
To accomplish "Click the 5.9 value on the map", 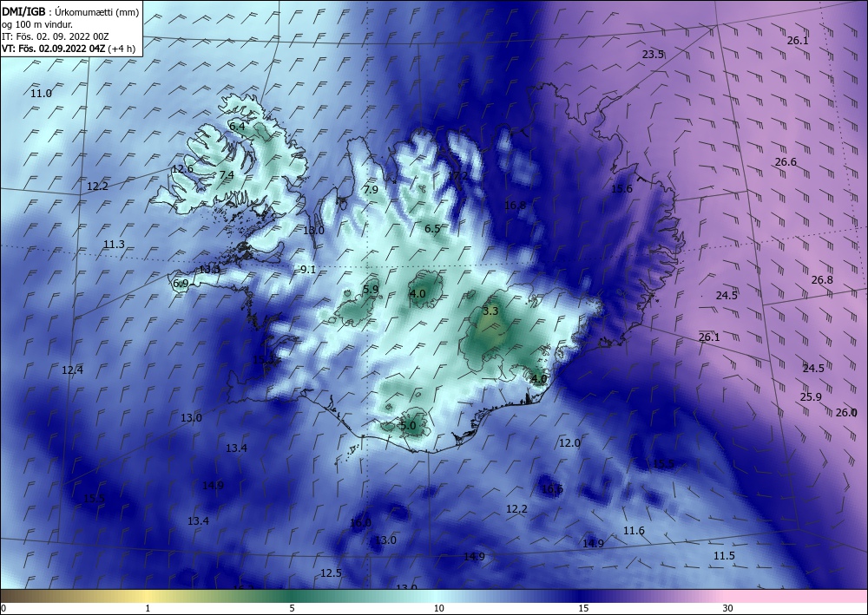I will pyautogui.click(x=371, y=289).
